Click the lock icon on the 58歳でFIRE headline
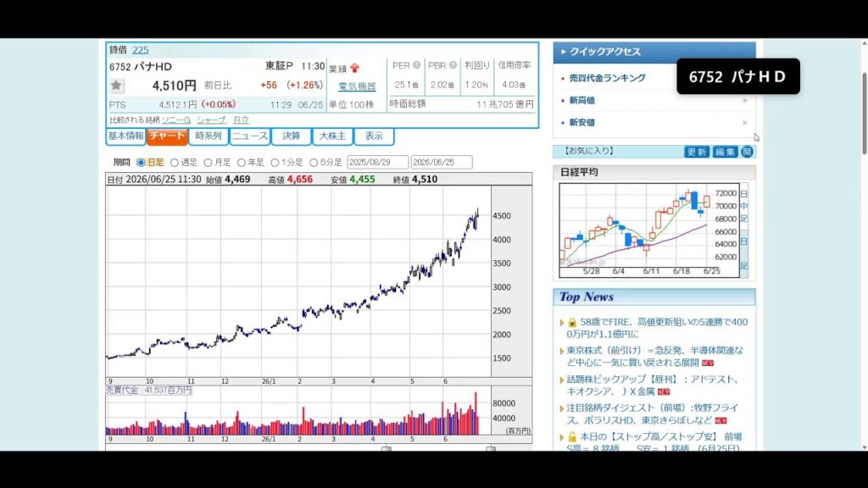The width and height of the screenshot is (868, 488). point(572,322)
